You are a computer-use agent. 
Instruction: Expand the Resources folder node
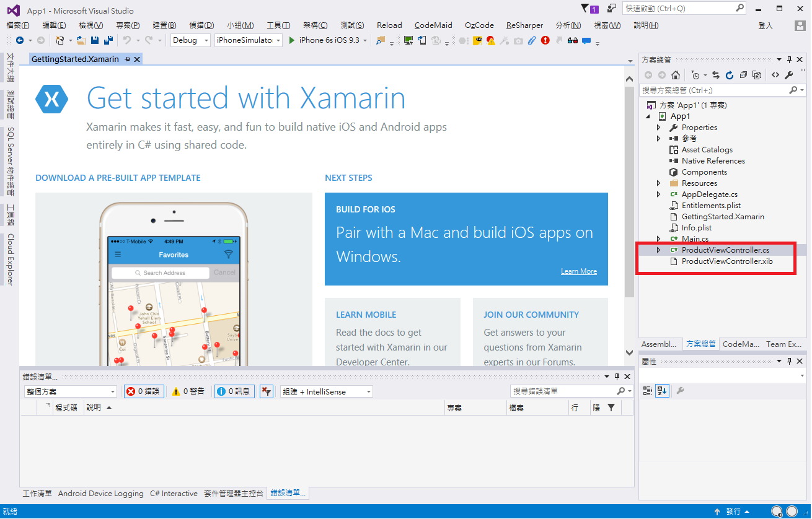click(659, 183)
